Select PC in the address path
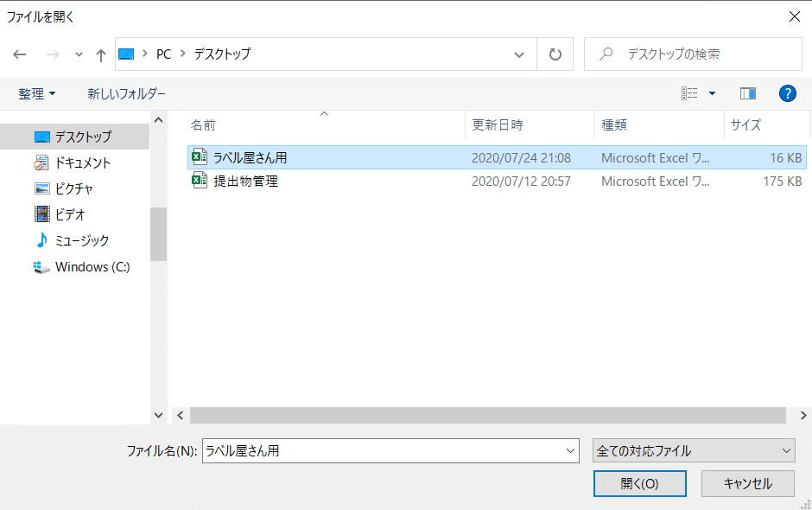The image size is (812, 510). point(163,54)
